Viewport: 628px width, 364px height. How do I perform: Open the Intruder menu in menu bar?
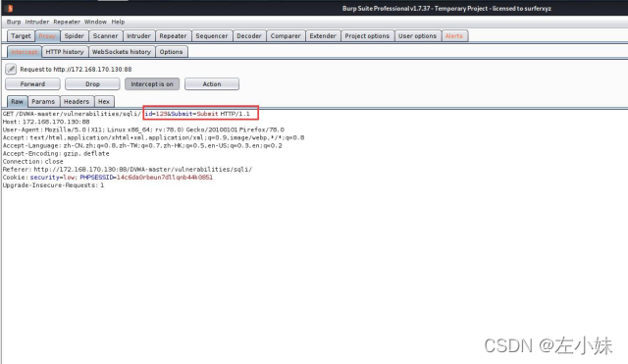pyautogui.click(x=37, y=22)
